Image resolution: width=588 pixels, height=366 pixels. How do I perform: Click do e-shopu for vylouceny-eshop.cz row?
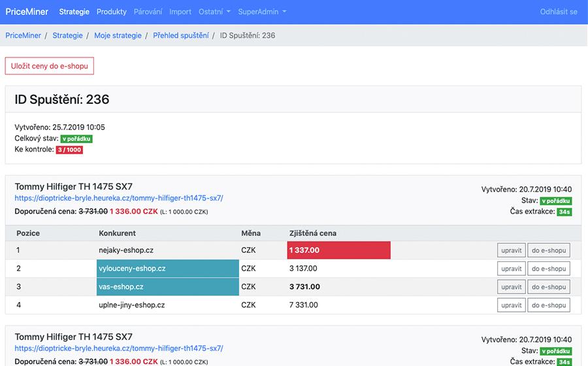549,269
